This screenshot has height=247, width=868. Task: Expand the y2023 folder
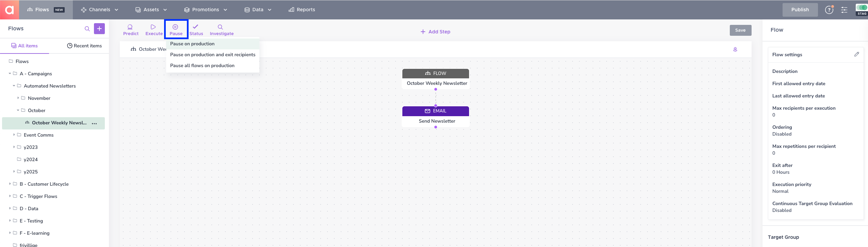pos(14,147)
